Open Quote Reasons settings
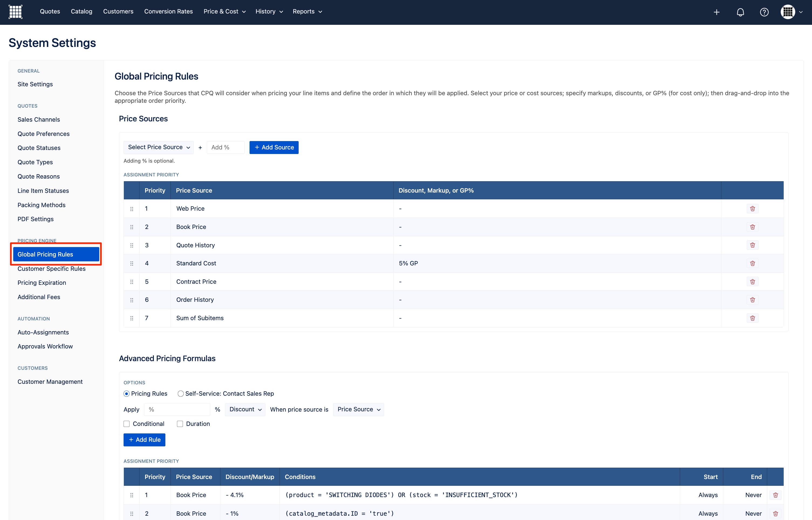 coord(39,176)
